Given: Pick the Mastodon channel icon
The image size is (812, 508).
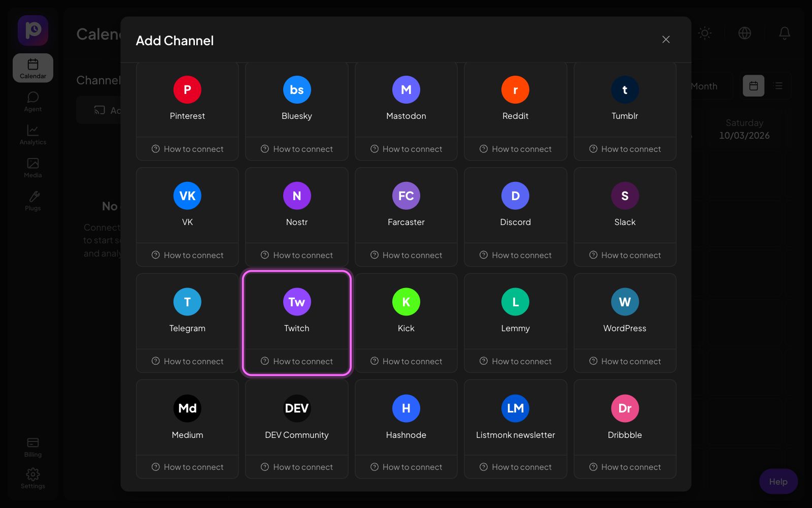Looking at the screenshot, I should tap(406, 90).
